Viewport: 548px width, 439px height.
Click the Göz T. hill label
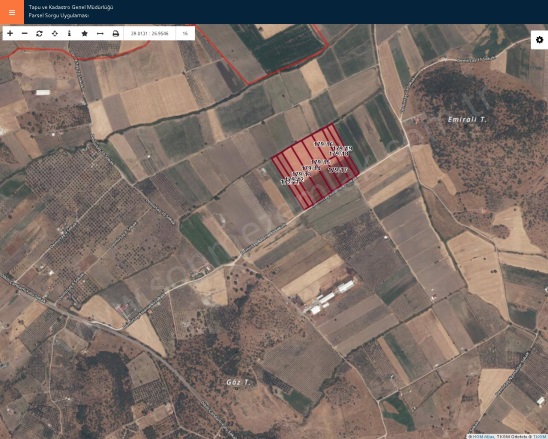click(238, 382)
